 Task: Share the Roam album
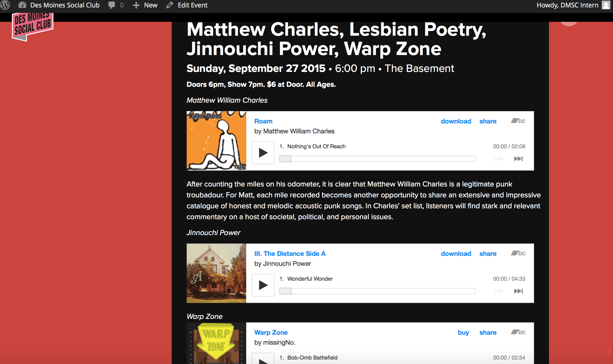(x=488, y=121)
